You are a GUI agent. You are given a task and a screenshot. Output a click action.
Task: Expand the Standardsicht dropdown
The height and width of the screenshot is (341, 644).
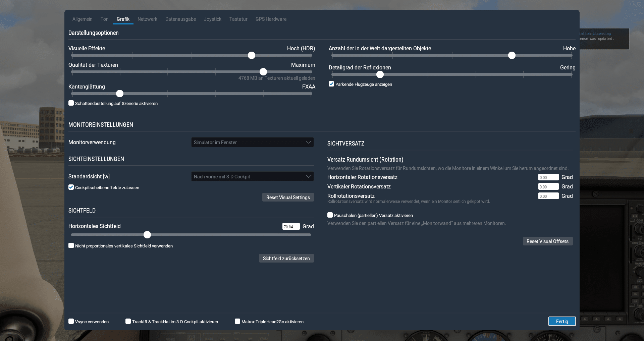pyautogui.click(x=252, y=177)
